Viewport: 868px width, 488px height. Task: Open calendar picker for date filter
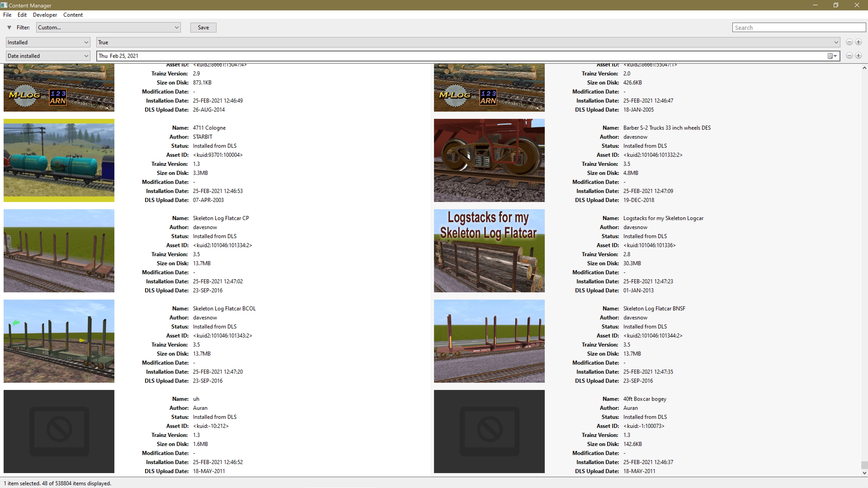[x=832, y=56]
